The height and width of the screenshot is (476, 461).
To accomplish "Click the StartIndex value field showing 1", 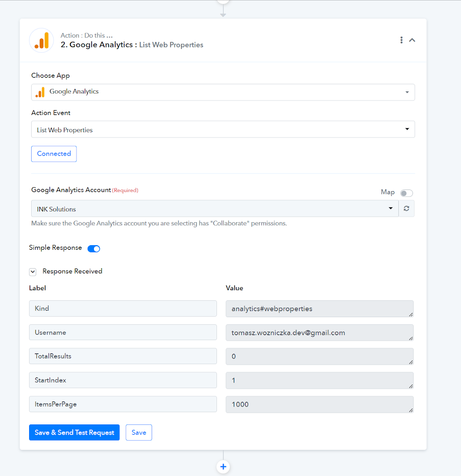I will click(x=320, y=380).
